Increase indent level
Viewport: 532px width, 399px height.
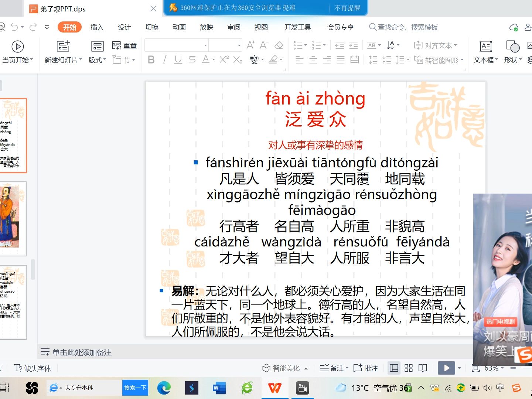(353, 45)
